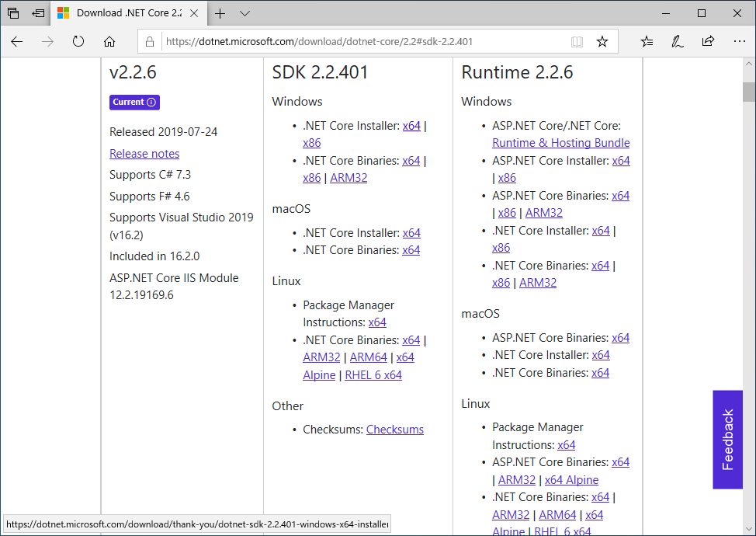
Task: Make a web note with the pen icon
Action: [x=677, y=42]
